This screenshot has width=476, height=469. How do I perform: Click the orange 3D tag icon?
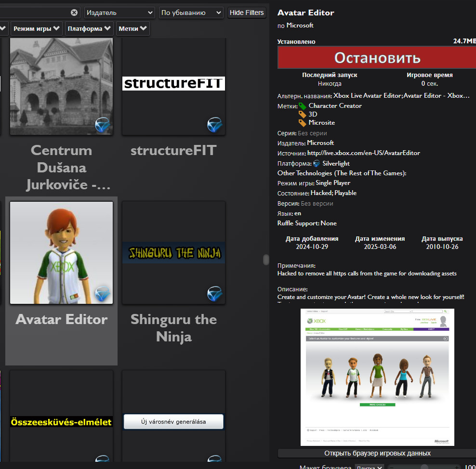[303, 115]
